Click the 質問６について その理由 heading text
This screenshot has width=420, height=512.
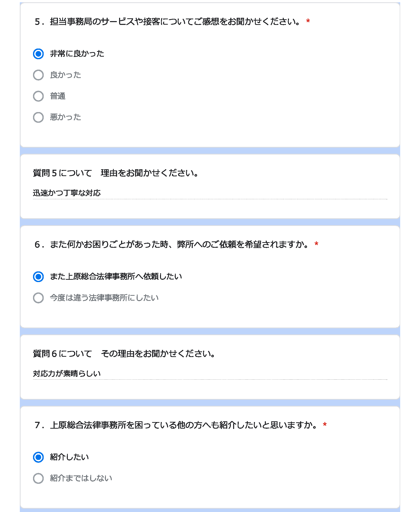coord(124,354)
